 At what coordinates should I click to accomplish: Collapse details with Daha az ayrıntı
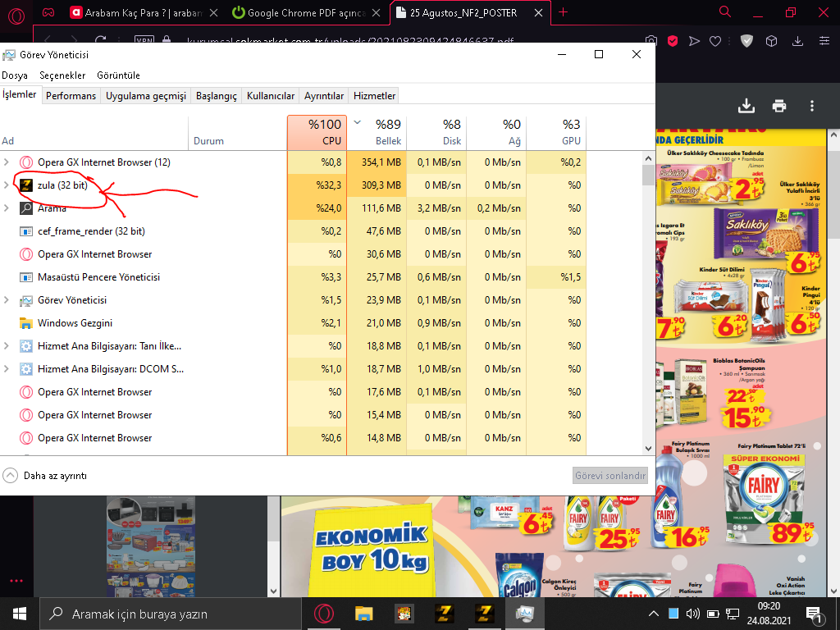45,476
